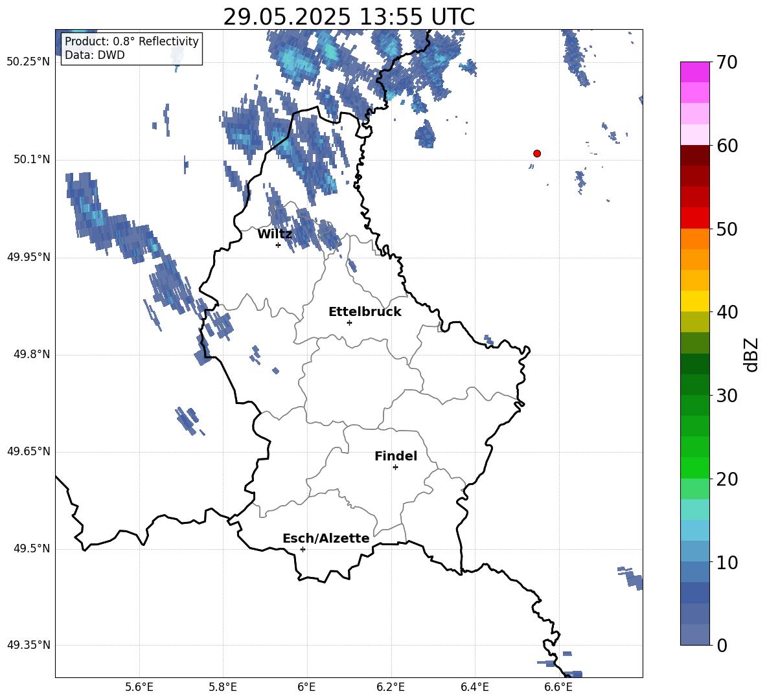Image resolution: width=767 pixels, height=700 pixels.
Task: Click the 50.25°N latitude label
Action: (x=29, y=62)
